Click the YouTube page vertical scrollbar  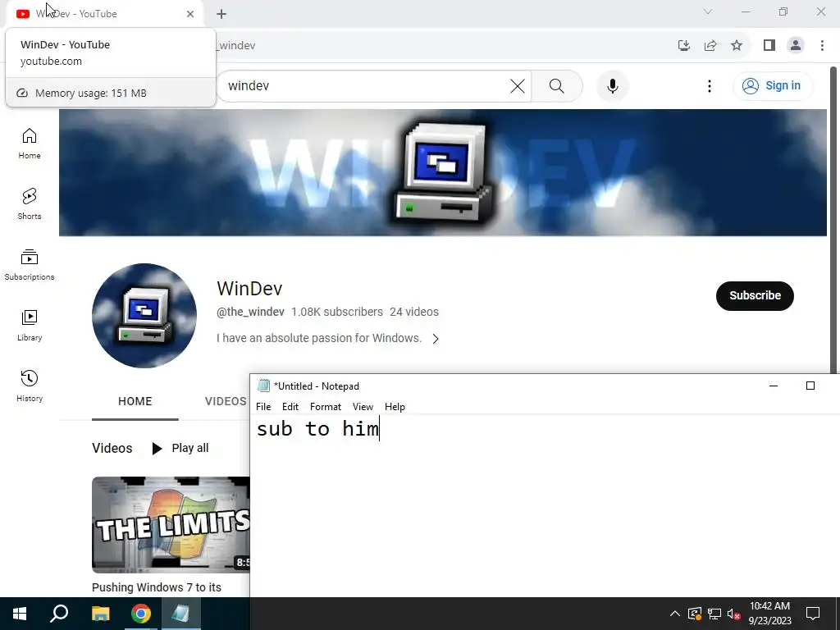pos(833,220)
